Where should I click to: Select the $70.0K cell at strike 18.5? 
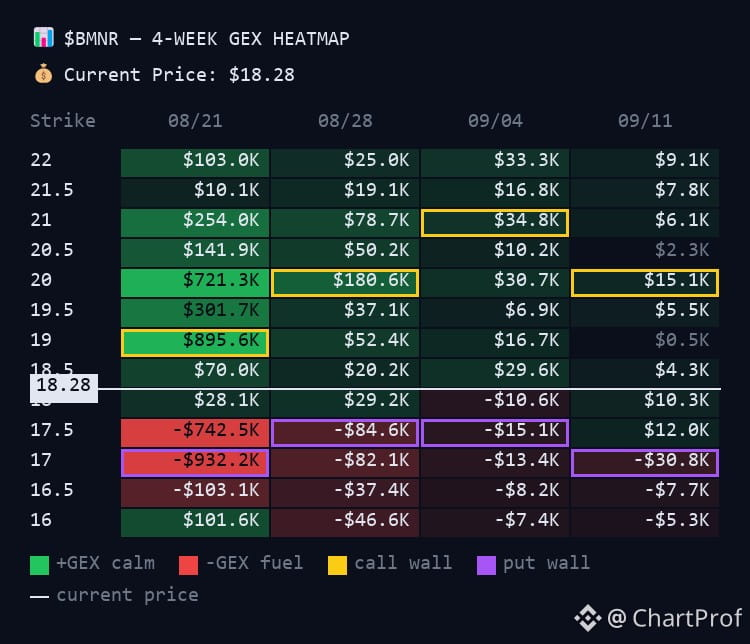point(195,373)
